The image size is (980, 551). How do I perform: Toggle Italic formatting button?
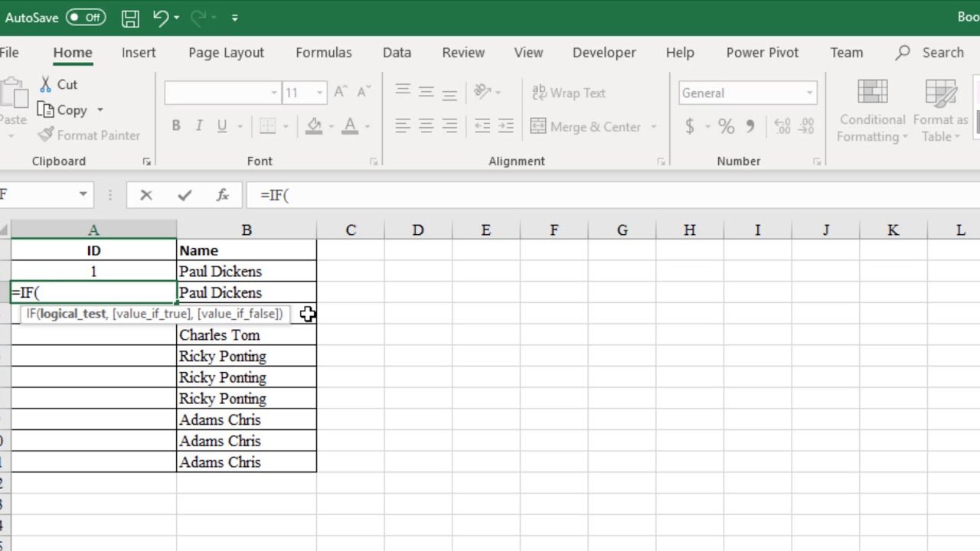tap(199, 126)
